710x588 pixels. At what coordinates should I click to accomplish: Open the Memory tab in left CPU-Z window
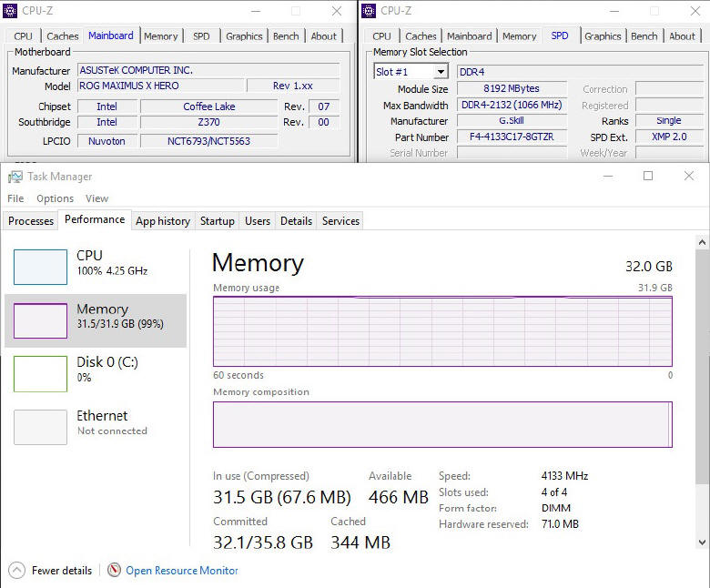tap(161, 36)
